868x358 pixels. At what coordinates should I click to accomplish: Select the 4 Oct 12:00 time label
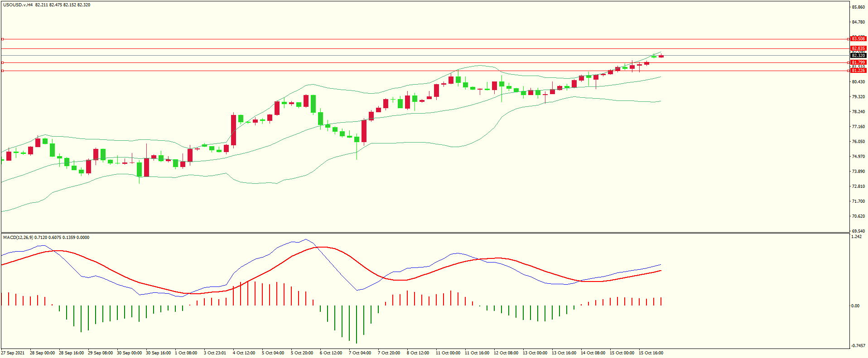244,353
